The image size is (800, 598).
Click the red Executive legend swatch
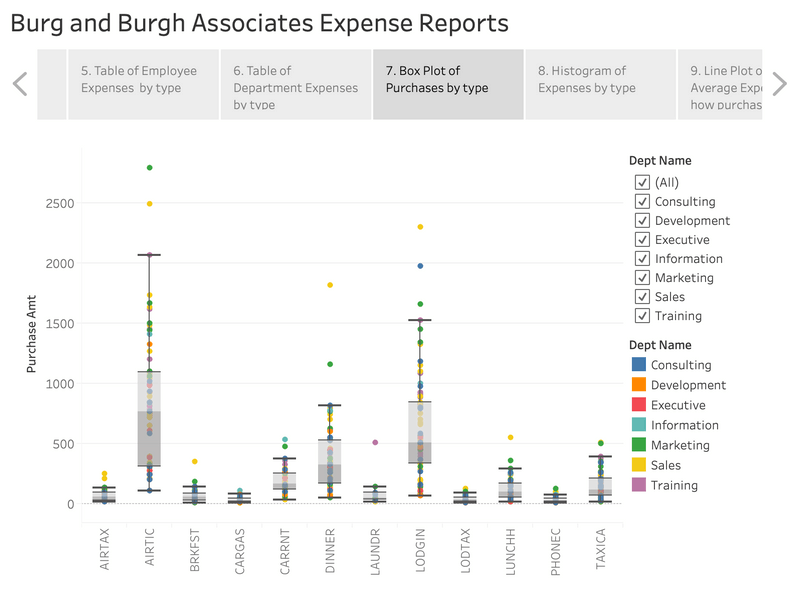coord(639,405)
